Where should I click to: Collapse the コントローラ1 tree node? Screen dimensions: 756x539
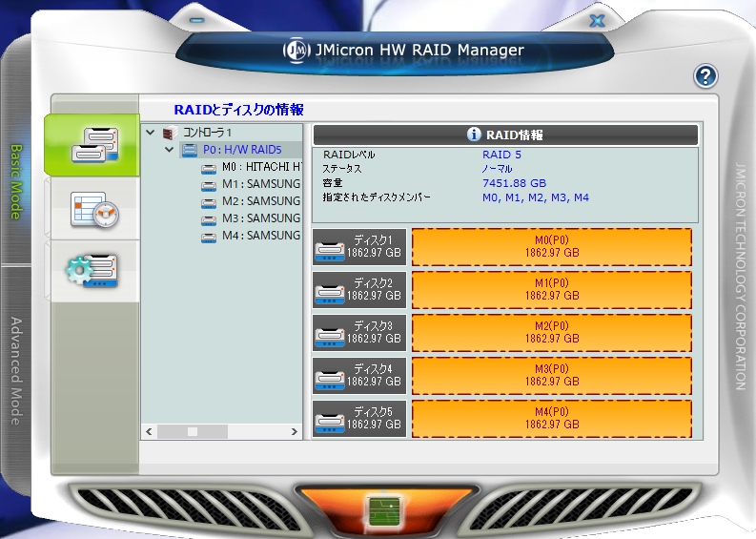click(x=151, y=134)
